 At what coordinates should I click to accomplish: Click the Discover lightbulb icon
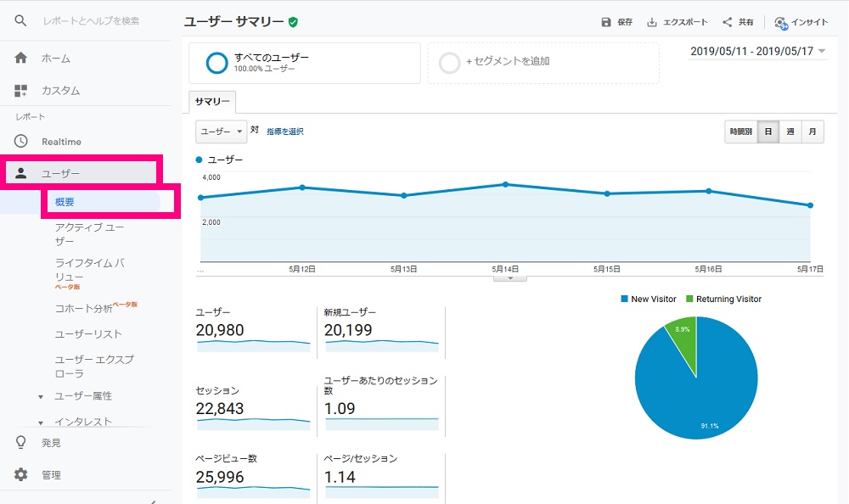point(20,442)
